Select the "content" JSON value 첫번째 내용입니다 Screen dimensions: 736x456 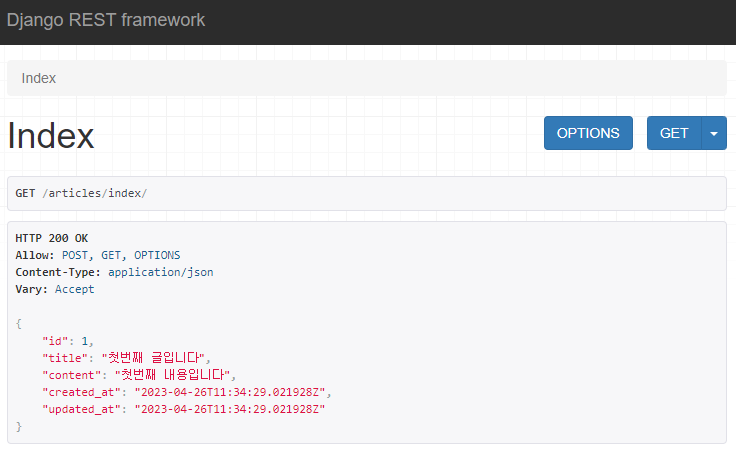(x=172, y=375)
